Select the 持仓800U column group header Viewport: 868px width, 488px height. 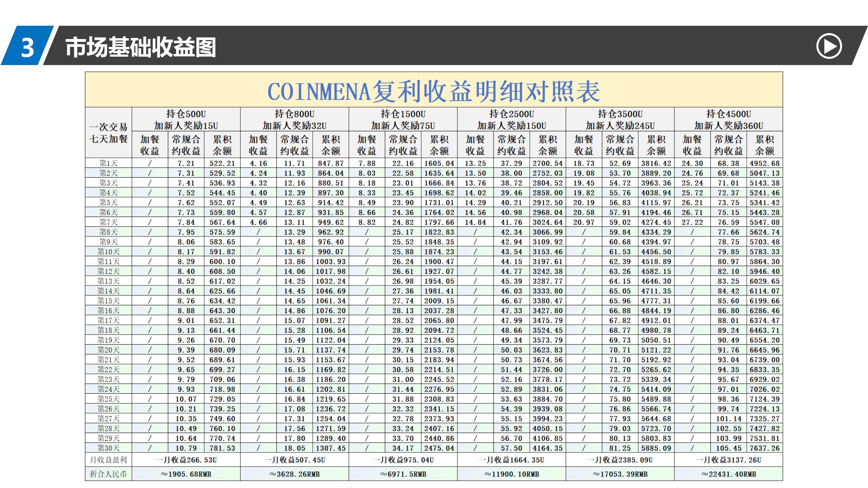295,120
